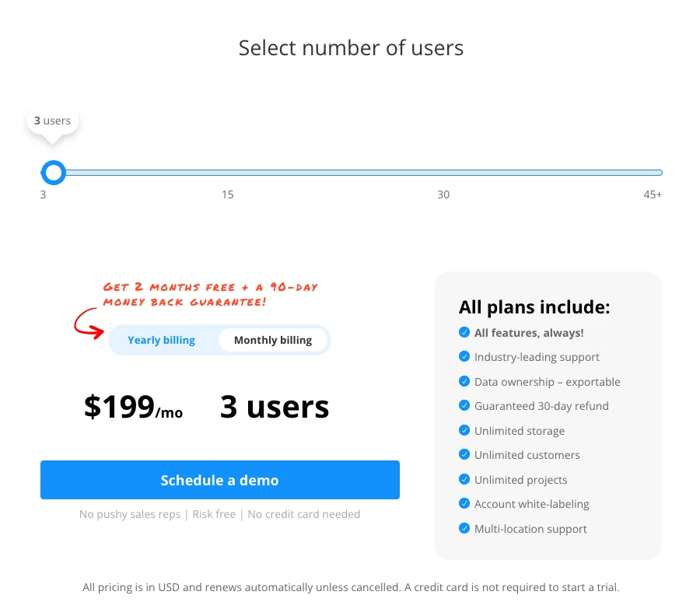Click the red curved arrow graphic
The height and width of the screenshot is (616, 693).
[89, 324]
